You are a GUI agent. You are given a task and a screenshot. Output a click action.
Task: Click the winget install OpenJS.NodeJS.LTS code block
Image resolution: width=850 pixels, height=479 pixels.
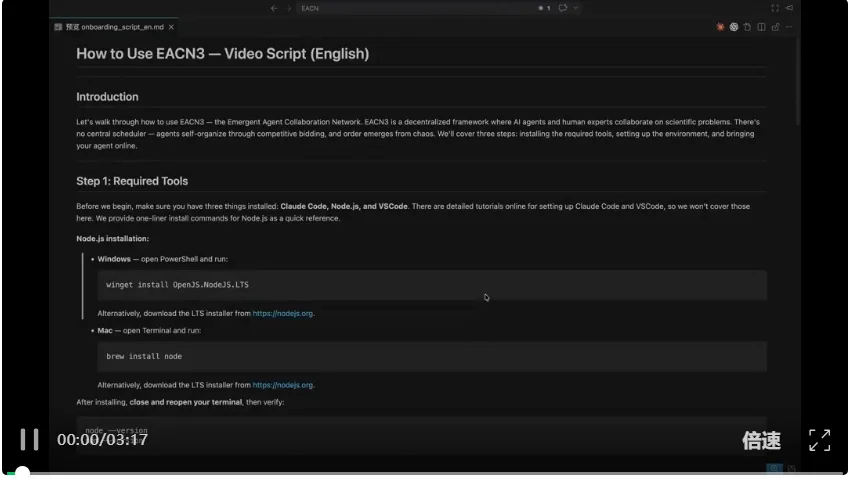coord(432,285)
